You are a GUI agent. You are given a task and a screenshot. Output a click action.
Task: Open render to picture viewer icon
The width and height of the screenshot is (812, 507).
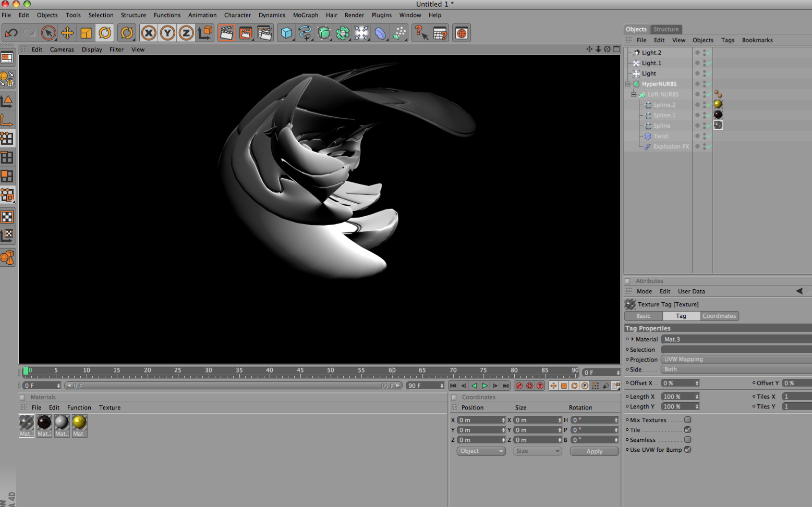click(246, 33)
